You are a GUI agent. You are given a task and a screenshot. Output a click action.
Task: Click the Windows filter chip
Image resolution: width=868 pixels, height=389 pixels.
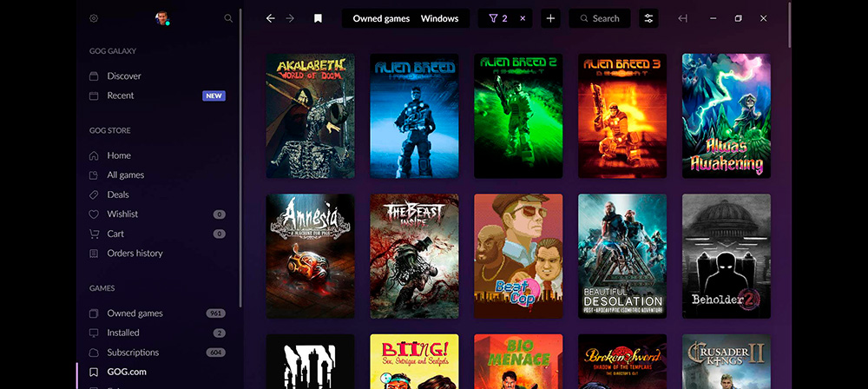tap(439, 18)
